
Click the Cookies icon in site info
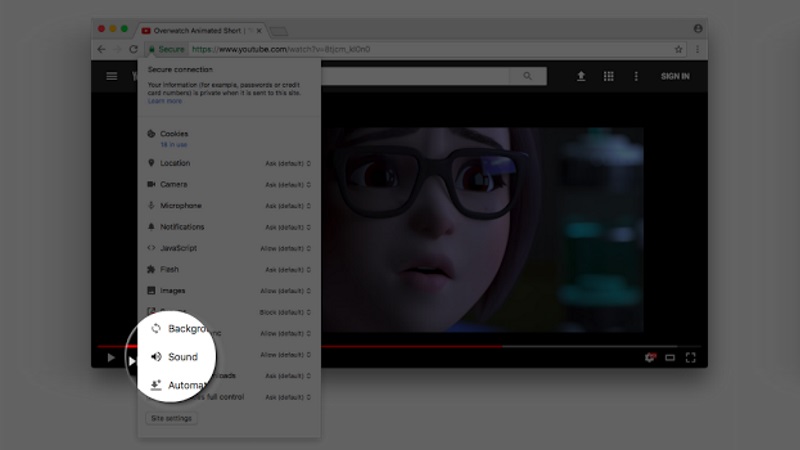click(151, 134)
